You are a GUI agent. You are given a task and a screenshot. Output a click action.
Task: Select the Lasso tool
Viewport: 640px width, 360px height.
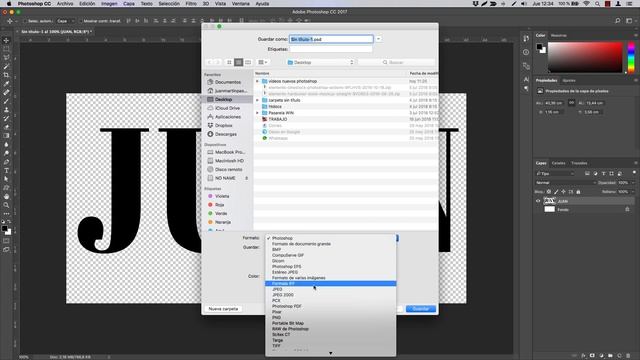point(6,58)
